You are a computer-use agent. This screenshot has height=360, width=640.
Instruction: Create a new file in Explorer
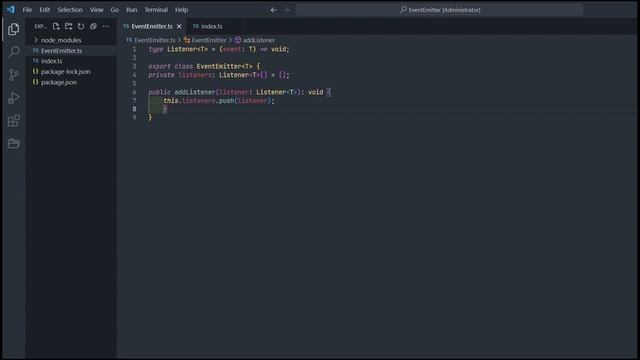tap(56, 26)
